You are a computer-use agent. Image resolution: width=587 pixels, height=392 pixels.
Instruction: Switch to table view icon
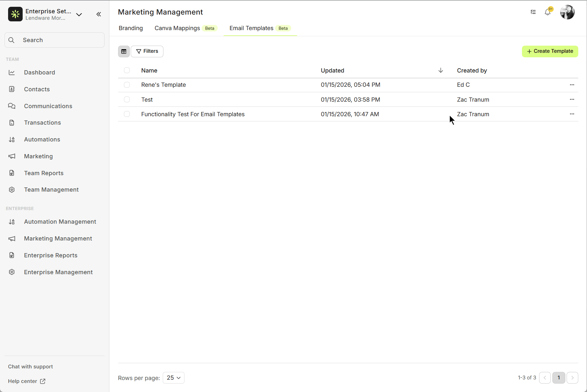coord(124,51)
